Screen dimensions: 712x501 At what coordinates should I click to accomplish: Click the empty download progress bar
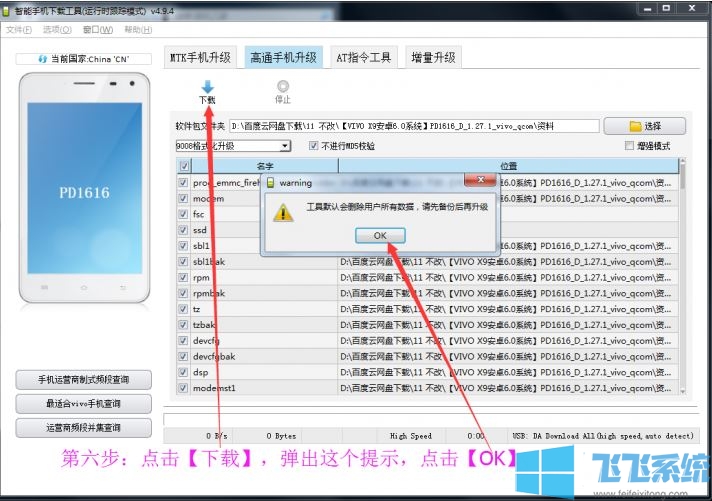coord(430,420)
